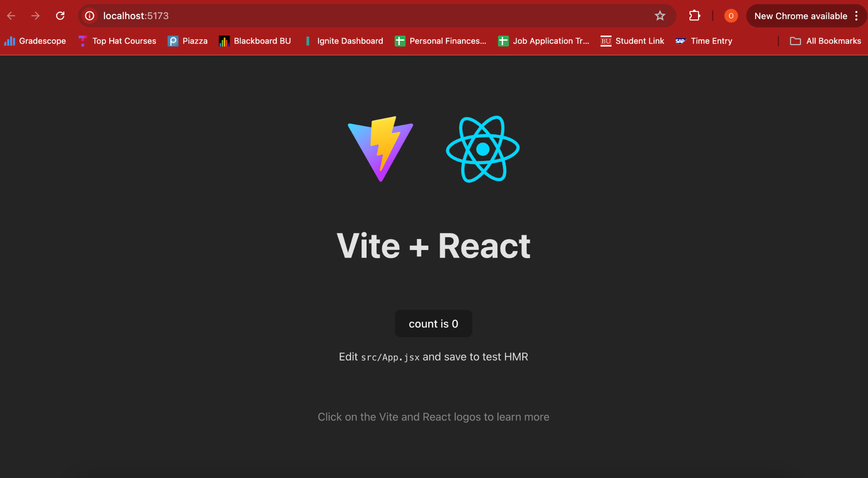Reload the localhost page
Image resolution: width=868 pixels, height=478 pixels.
coord(60,15)
